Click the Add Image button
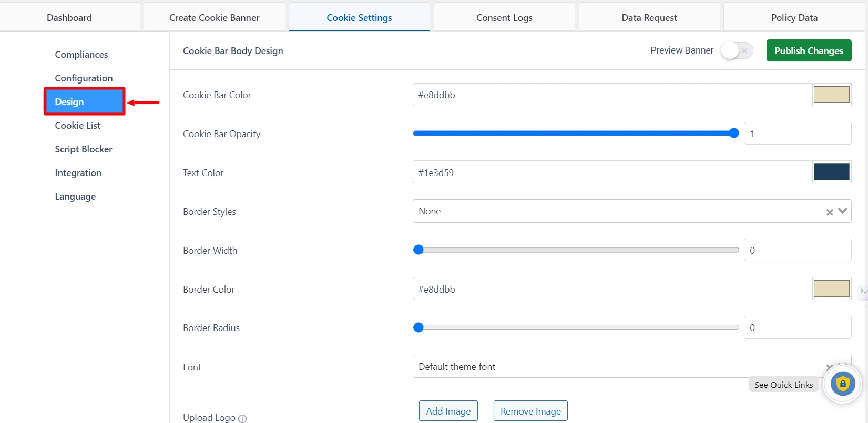Viewport: 868px width, 423px height. (x=448, y=411)
